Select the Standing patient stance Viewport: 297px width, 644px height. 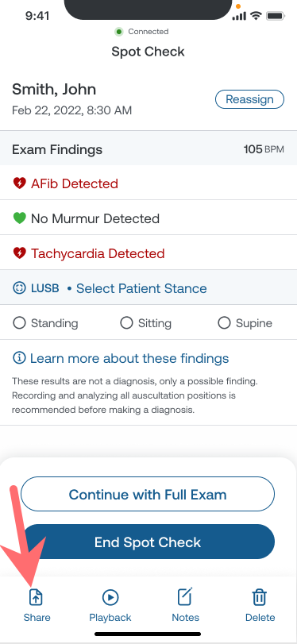[45, 323]
